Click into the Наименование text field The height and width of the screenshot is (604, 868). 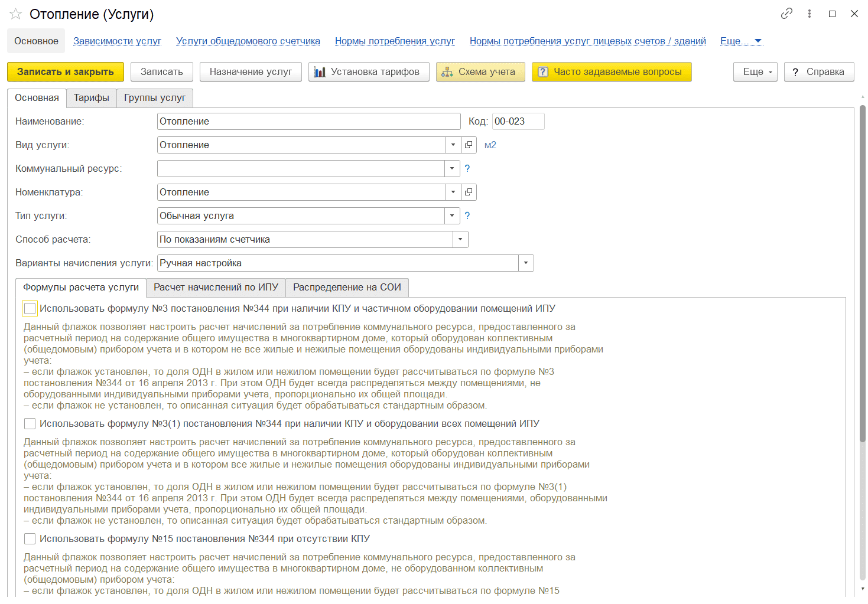[x=308, y=122]
